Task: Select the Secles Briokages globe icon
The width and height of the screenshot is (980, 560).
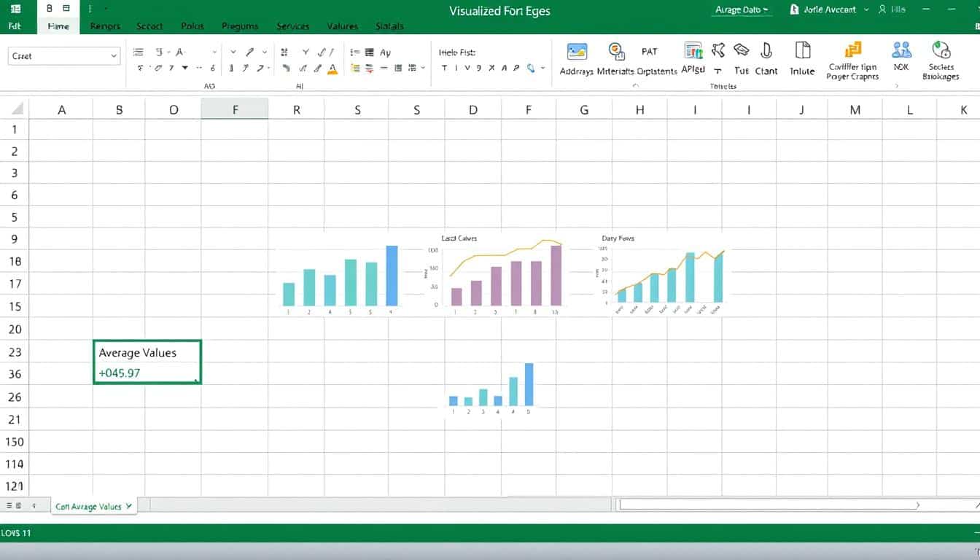Action: click(x=941, y=52)
